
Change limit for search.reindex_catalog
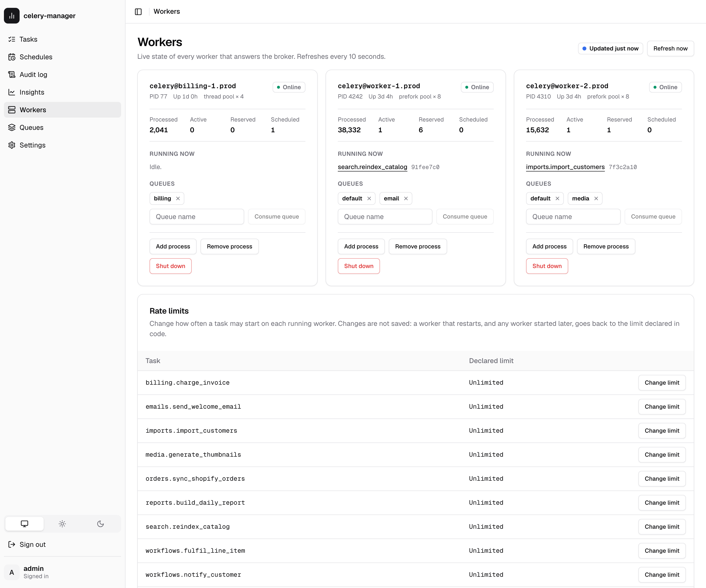(x=662, y=527)
